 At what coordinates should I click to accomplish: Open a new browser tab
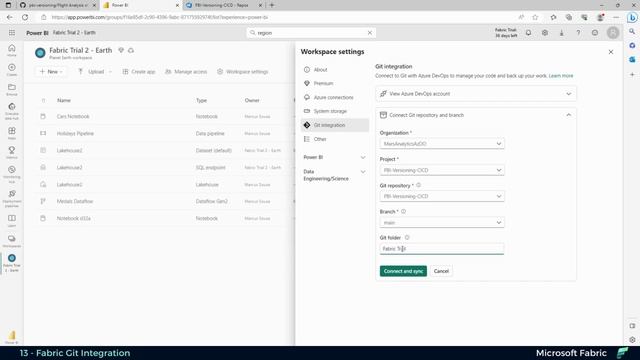click(x=272, y=5)
